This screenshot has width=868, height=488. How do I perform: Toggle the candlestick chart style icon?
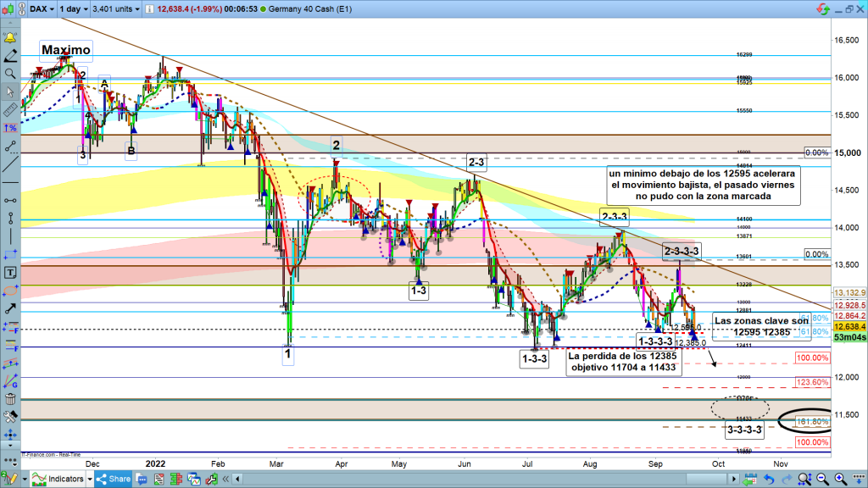11,10
